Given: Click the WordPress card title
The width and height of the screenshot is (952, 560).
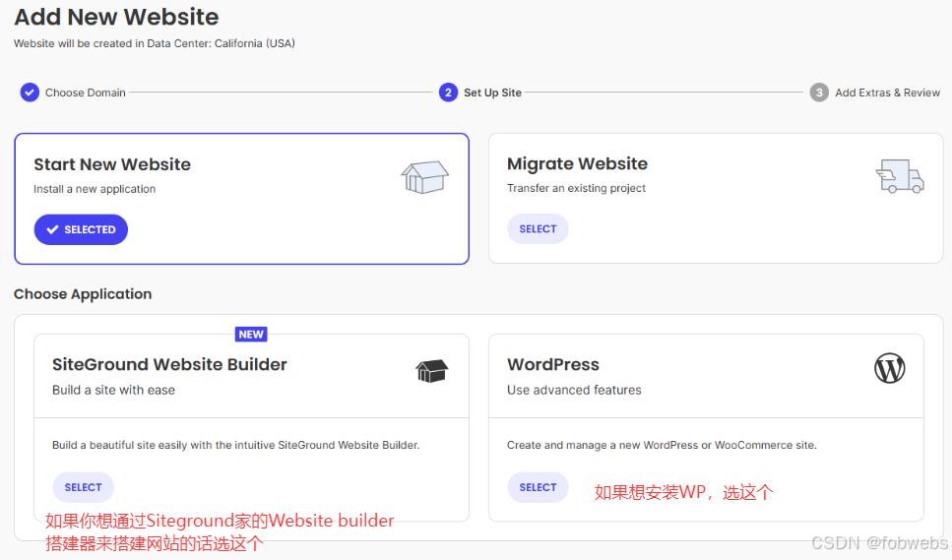Looking at the screenshot, I should click(553, 364).
